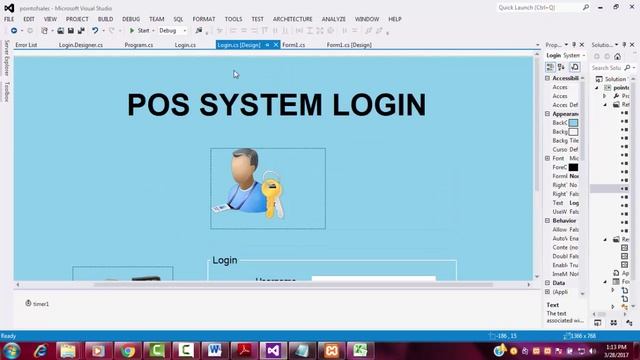Open the PROJECT menu
Viewport: 640px width, 360px height.
77,19
